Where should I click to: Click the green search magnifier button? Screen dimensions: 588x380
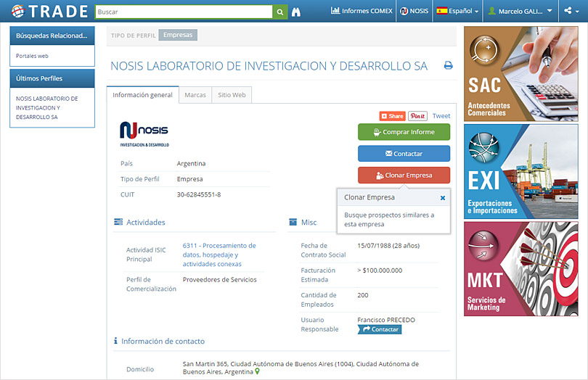279,12
